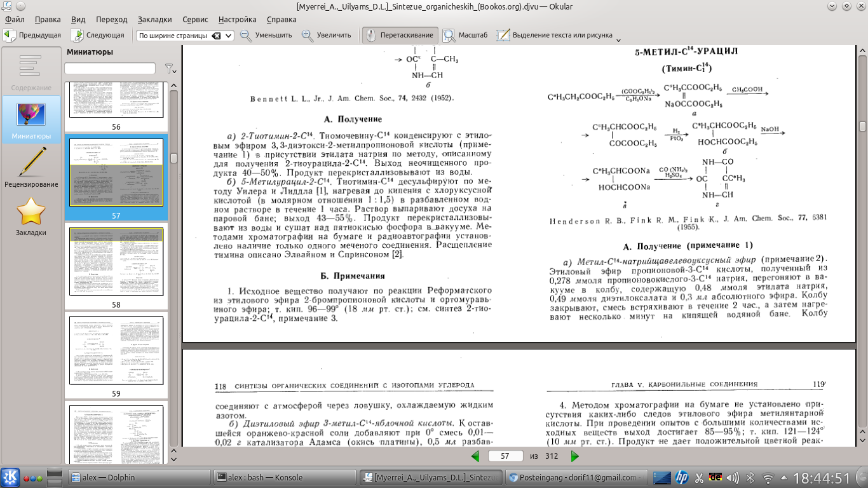Image resolution: width=868 pixels, height=488 pixels.
Task: Zoom in with the Увеличить magnifier icon
Action: [308, 36]
